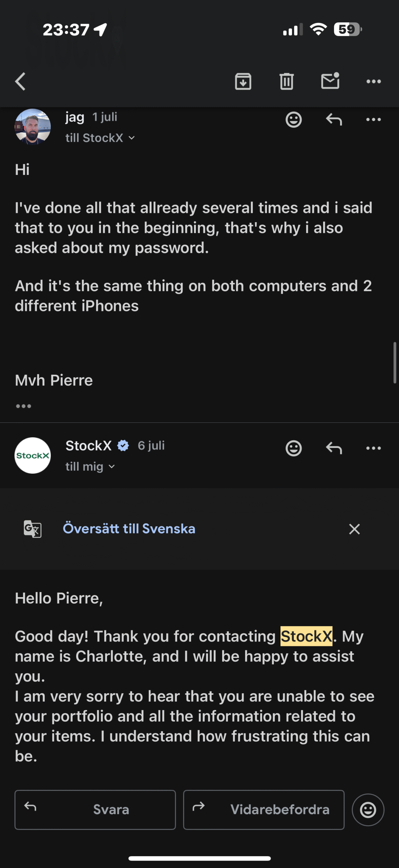399x868 pixels.
Task: Add emoji reaction to the 1 juli message
Action: pyautogui.click(x=293, y=120)
